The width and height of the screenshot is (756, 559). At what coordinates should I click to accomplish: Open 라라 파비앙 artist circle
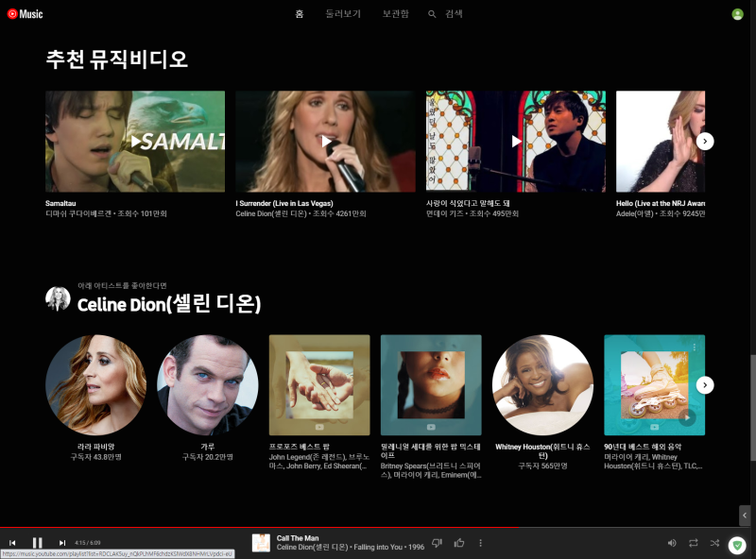click(96, 385)
